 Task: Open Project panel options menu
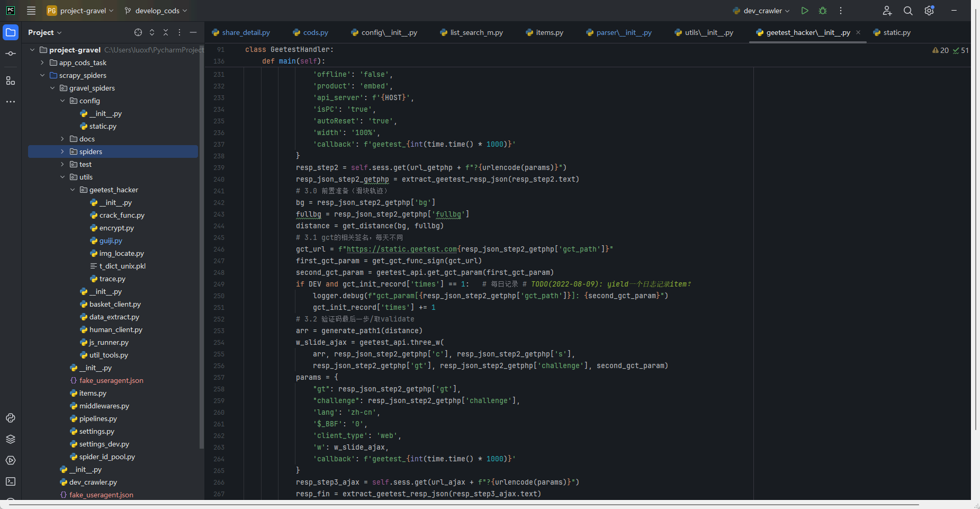point(179,32)
